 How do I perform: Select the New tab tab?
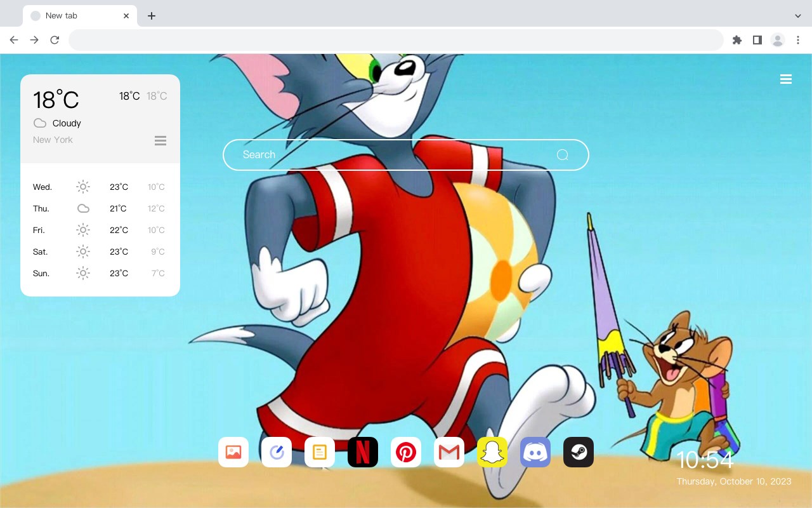pos(80,16)
